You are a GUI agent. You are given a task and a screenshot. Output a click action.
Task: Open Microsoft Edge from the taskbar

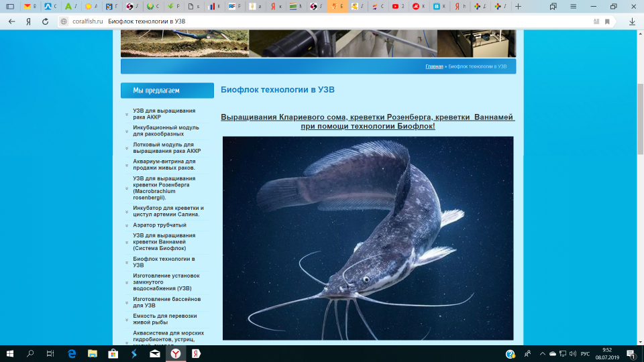point(72,353)
